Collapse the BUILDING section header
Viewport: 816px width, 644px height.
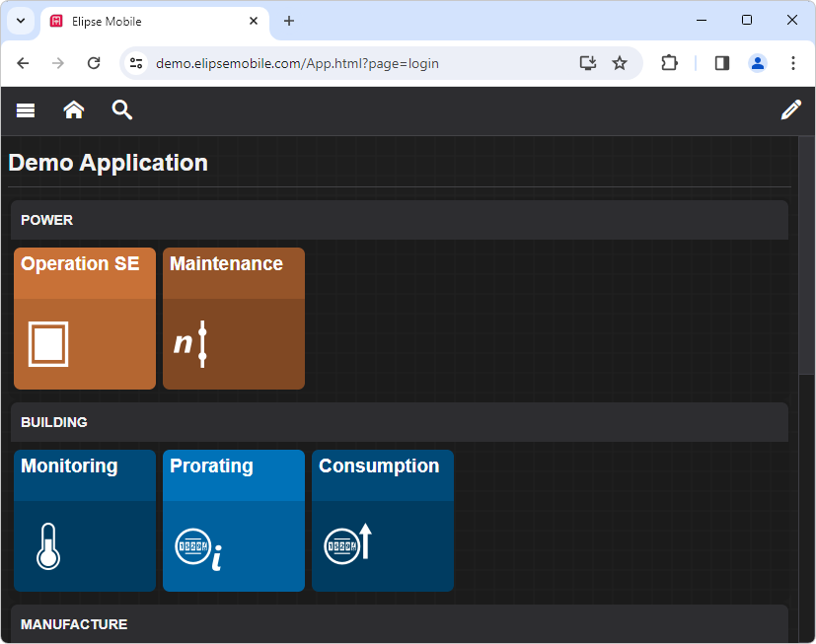399,422
